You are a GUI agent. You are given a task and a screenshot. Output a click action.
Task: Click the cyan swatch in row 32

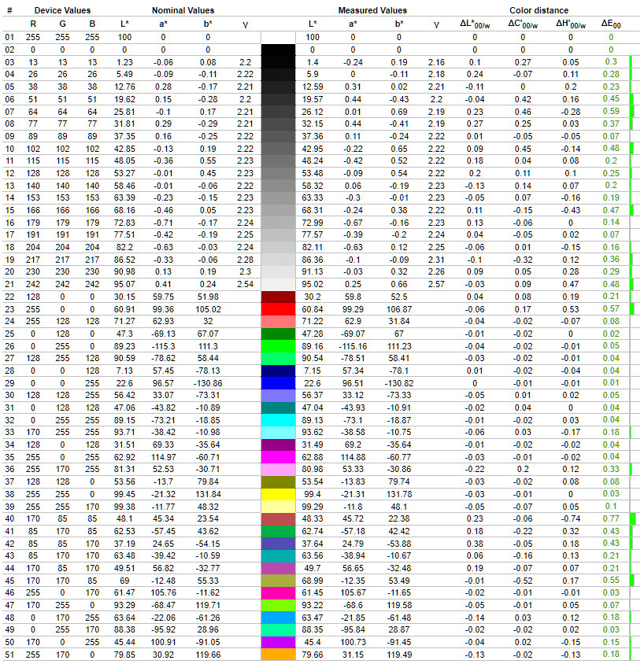(278, 420)
